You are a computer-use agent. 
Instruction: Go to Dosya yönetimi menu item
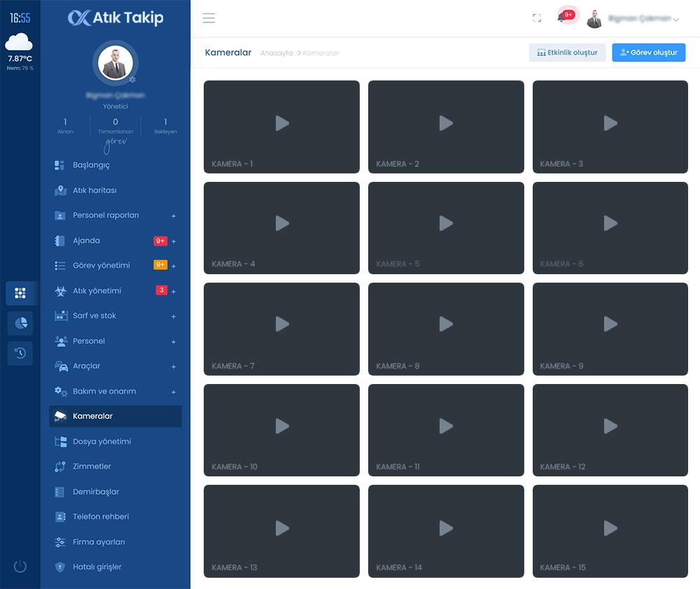[101, 441]
